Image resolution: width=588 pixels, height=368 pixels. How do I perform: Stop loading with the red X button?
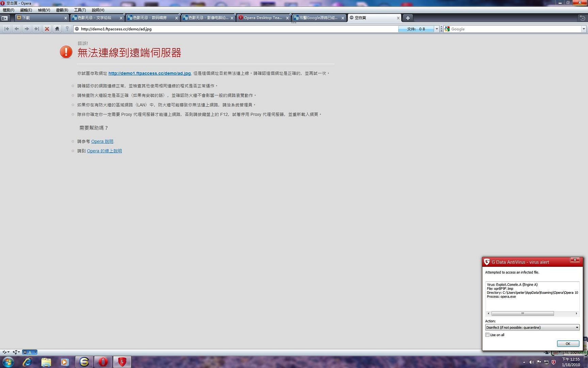coord(47,29)
